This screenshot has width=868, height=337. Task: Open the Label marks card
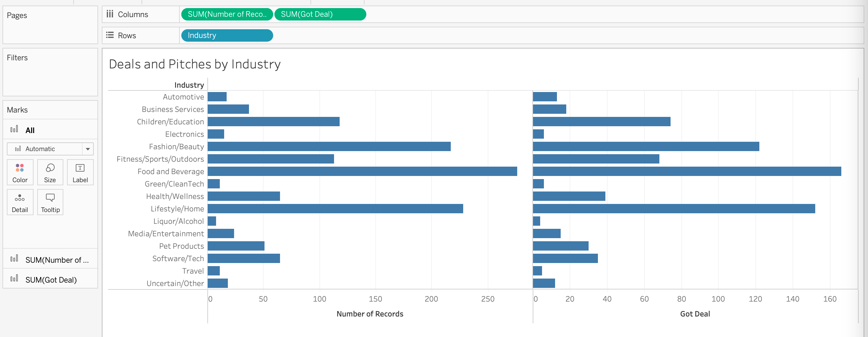click(x=80, y=172)
